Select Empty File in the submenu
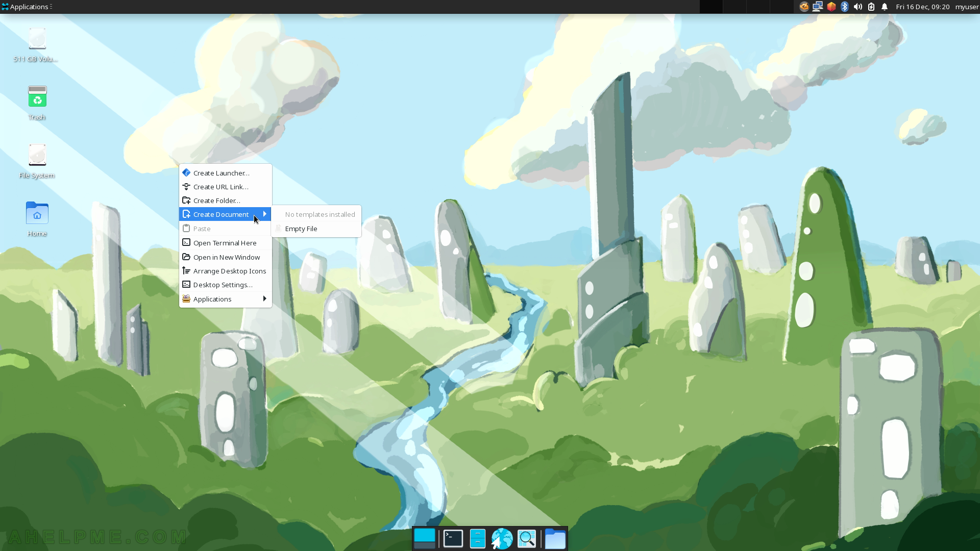The width and height of the screenshot is (980, 551). click(316, 229)
